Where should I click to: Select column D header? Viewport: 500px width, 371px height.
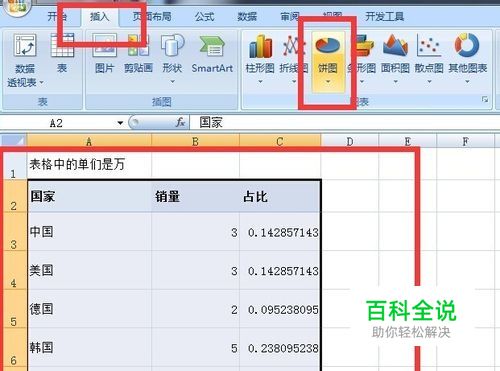click(350, 141)
